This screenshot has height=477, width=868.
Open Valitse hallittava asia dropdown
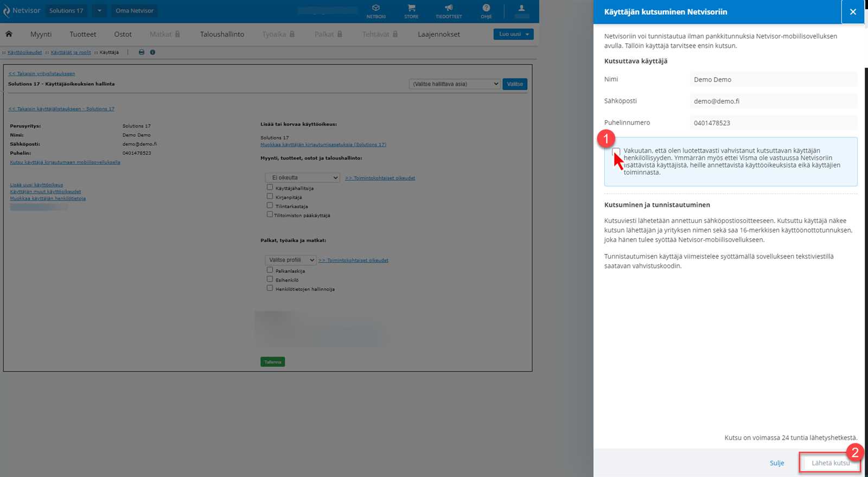[x=455, y=84]
